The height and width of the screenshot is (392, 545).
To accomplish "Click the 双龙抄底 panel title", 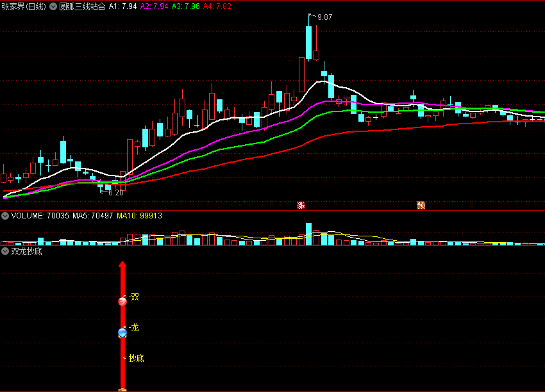I will tap(26, 251).
